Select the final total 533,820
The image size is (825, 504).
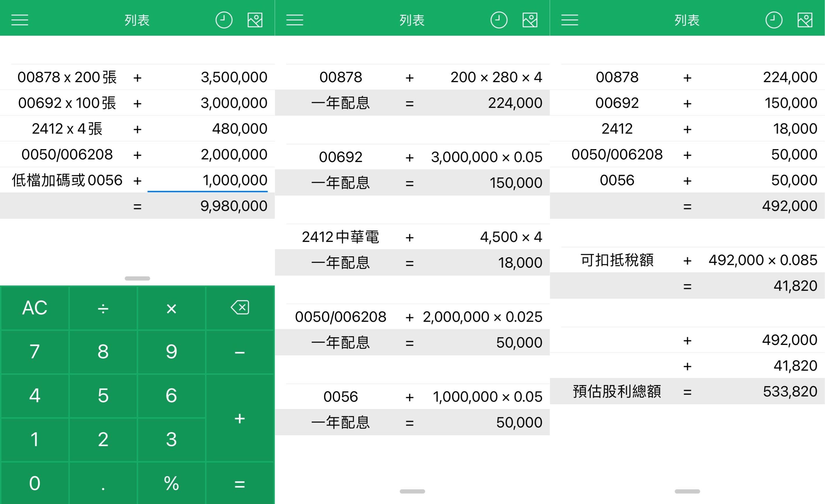coord(790,392)
